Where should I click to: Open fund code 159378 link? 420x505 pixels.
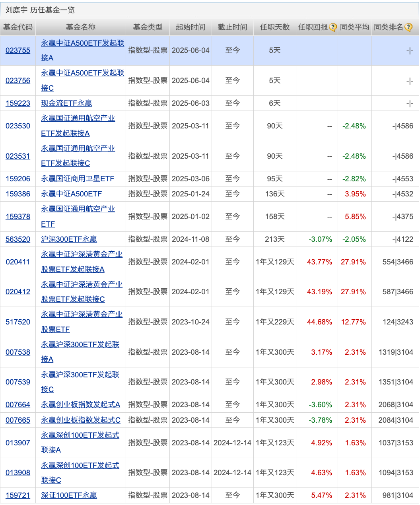tap(18, 217)
